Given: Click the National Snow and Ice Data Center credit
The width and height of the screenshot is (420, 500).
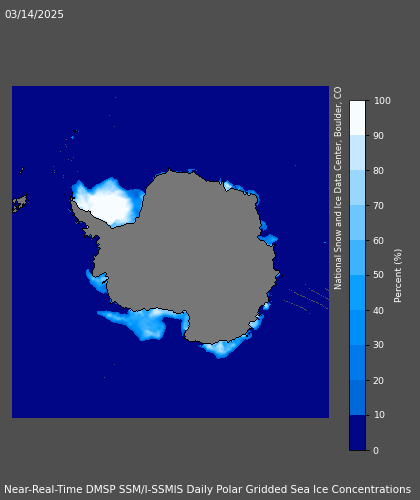Looking at the screenshot, I should [x=338, y=188].
